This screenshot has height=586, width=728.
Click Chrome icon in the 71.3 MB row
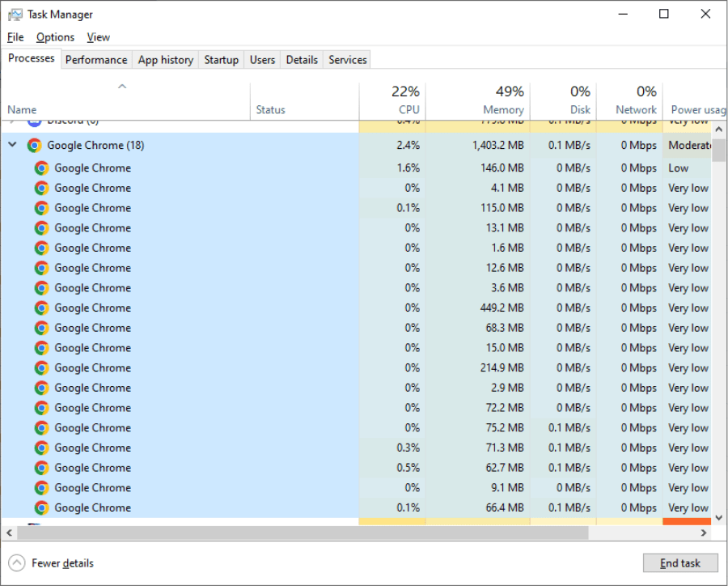pyautogui.click(x=41, y=448)
